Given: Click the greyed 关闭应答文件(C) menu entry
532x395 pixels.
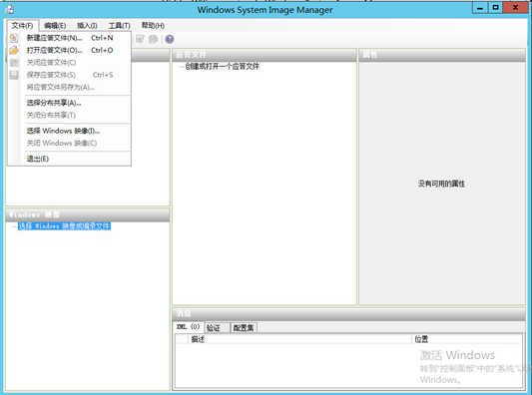Looking at the screenshot, I should click(x=69, y=63).
